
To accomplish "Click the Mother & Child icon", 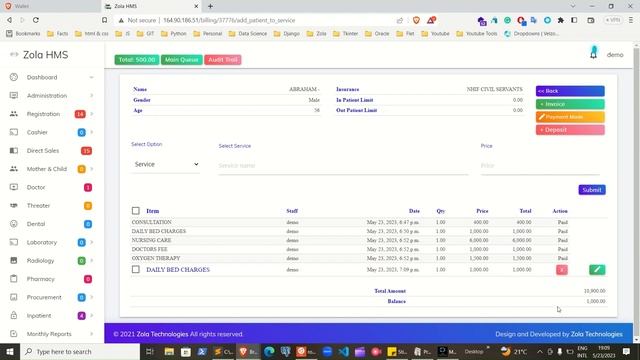I will [x=14, y=169].
